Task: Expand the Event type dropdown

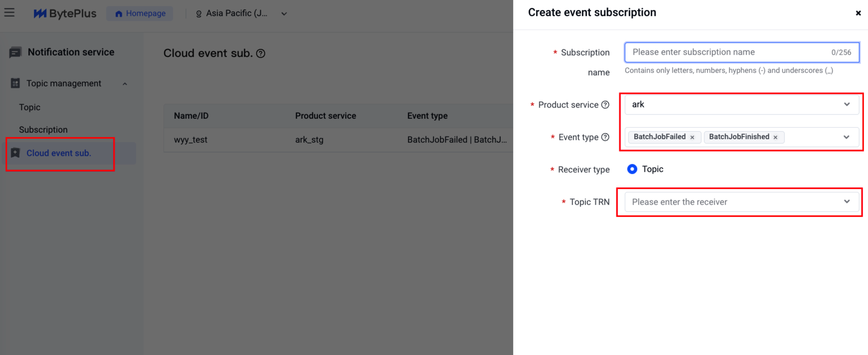Action: click(x=846, y=137)
